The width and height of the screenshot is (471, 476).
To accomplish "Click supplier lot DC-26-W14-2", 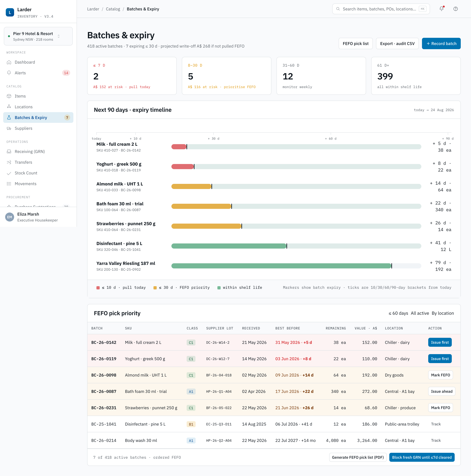I will 218,342.
